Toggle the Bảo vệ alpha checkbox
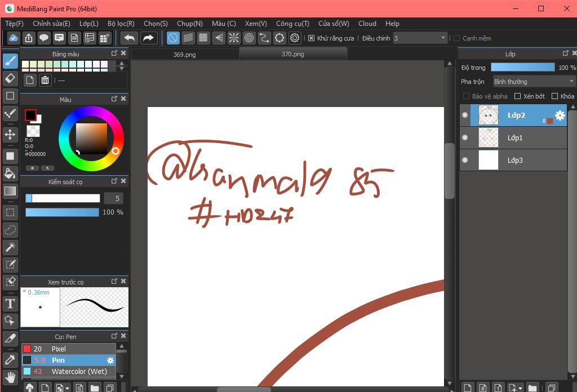 click(466, 96)
